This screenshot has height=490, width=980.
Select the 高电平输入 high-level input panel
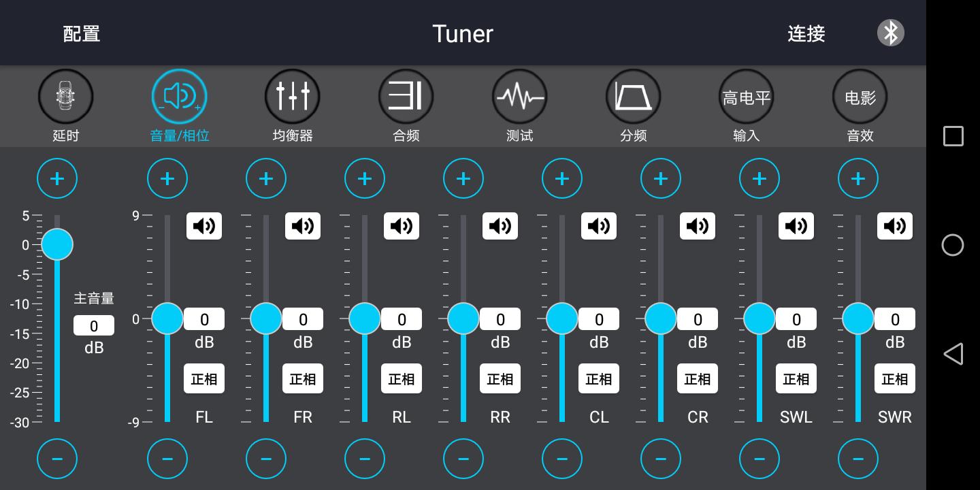click(x=746, y=105)
